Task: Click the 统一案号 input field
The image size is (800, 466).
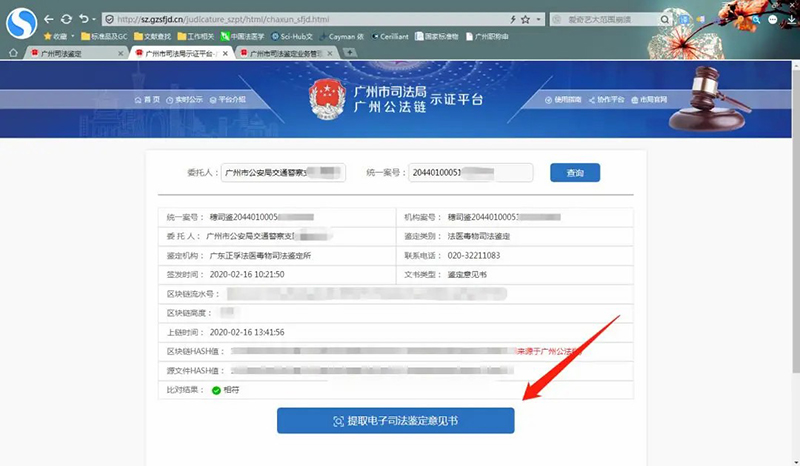Action: click(470, 173)
